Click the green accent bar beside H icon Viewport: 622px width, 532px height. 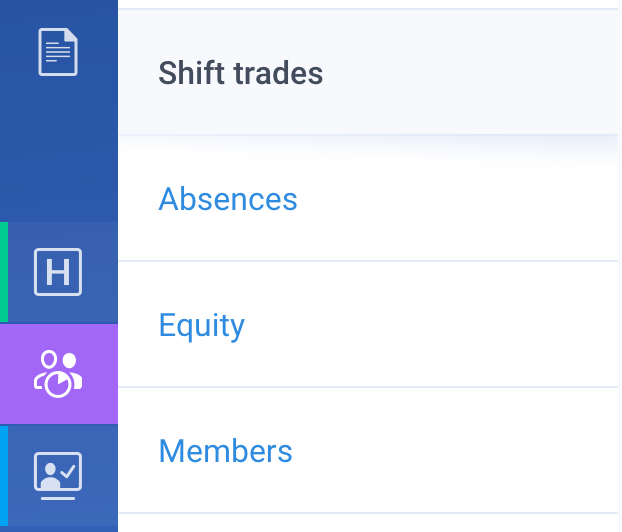pos(4,272)
